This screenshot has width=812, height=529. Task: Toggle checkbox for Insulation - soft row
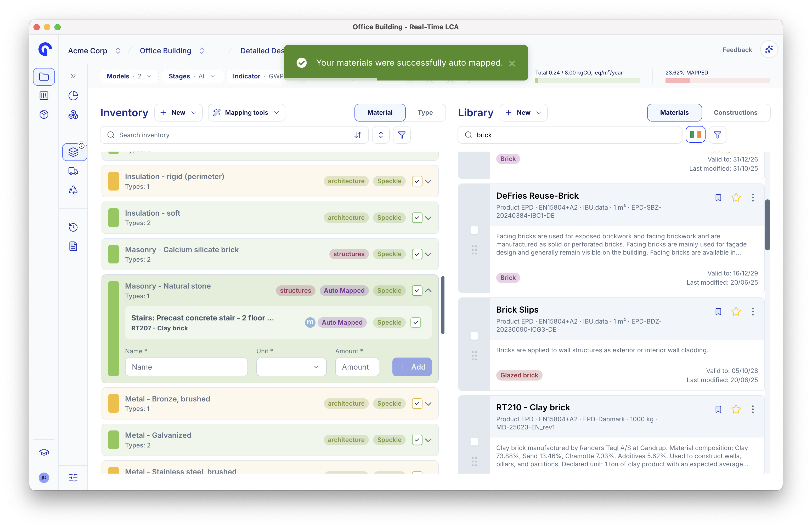click(417, 217)
